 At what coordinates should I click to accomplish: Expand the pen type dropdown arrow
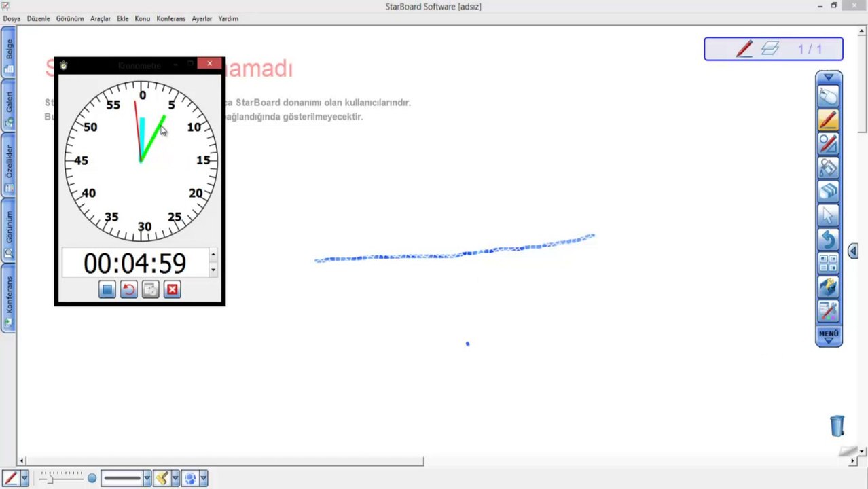tap(24, 478)
